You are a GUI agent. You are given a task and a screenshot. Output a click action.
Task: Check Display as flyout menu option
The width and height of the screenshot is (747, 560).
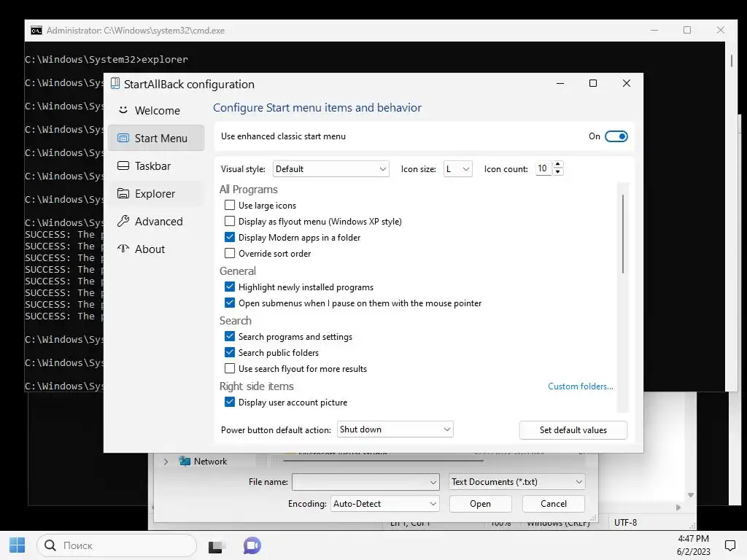[x=230, y=222]
